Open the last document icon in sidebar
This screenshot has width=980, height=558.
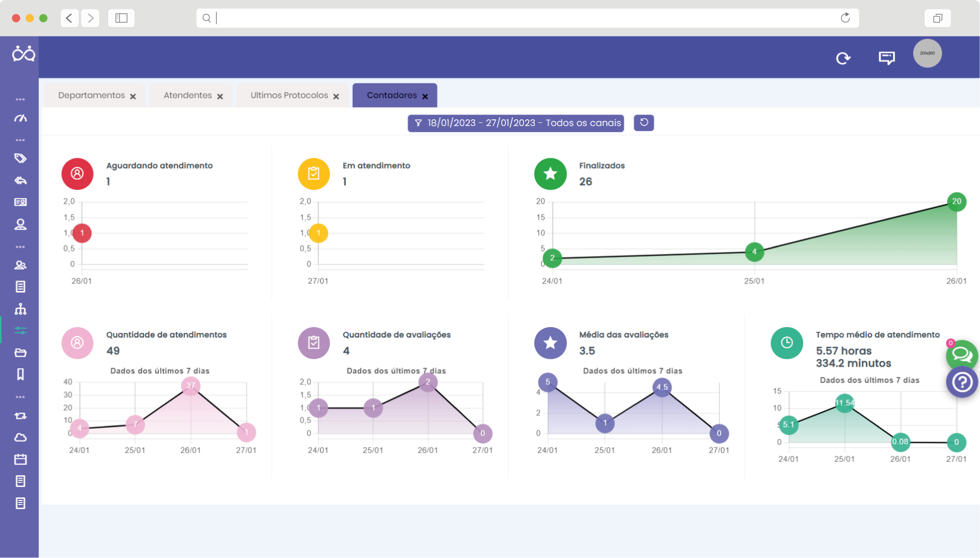click(x=20, y=503)
